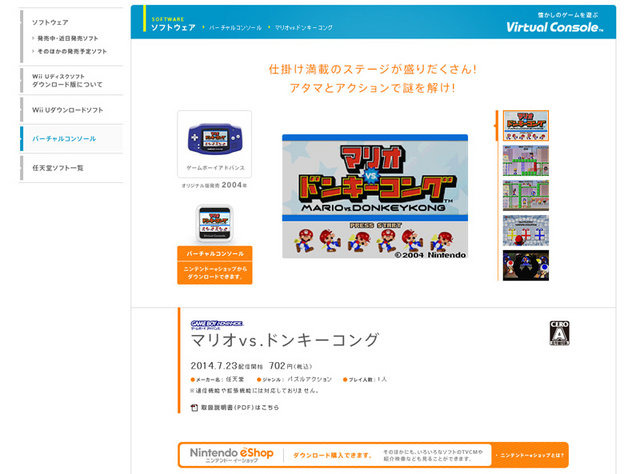Select the title screen thumbnail
Screen dimensions: 640x474
pos(526,126)
